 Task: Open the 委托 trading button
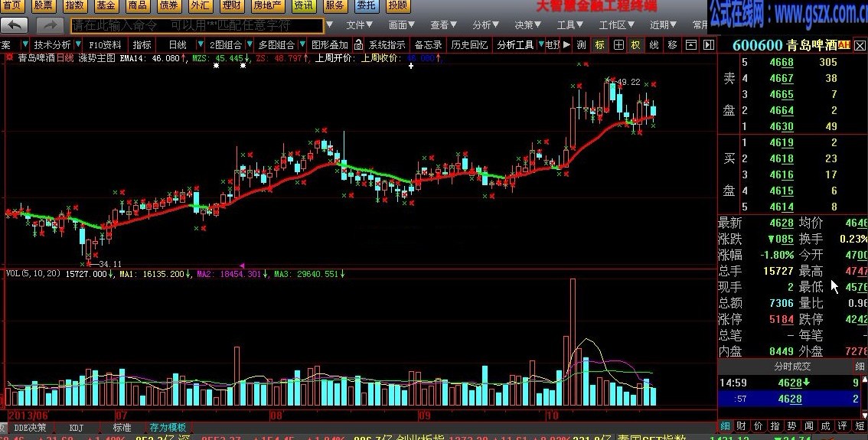click(x=366, y=5)
